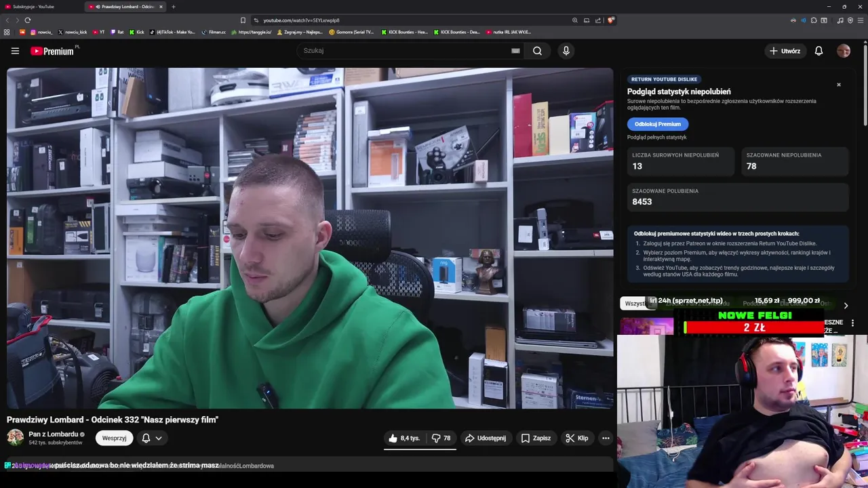This screenshot has height=488, width=868.
Task: Like the video with thumbs up
Action: point(404,439)
